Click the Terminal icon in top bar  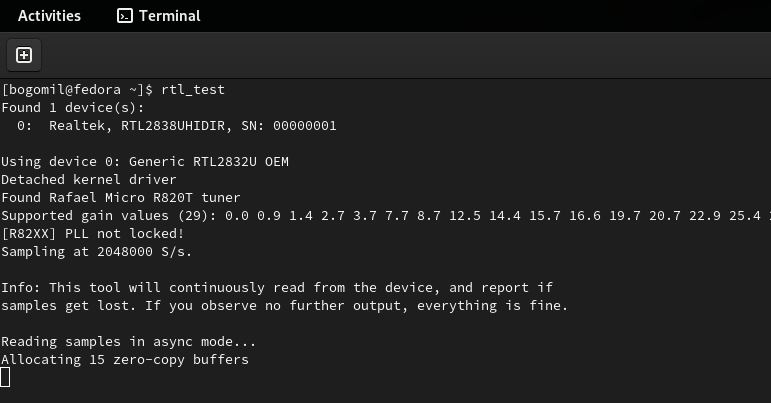pyautogui.click(x=125, y=16)
